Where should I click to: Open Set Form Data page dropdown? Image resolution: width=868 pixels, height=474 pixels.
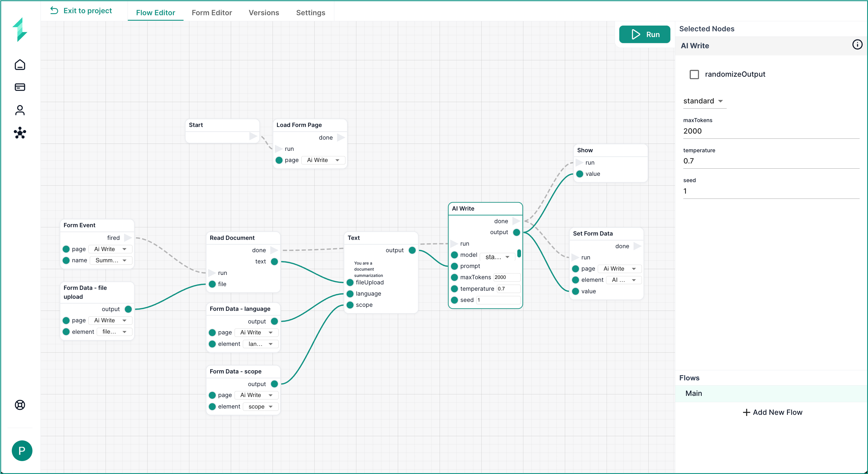pos(620,269)
